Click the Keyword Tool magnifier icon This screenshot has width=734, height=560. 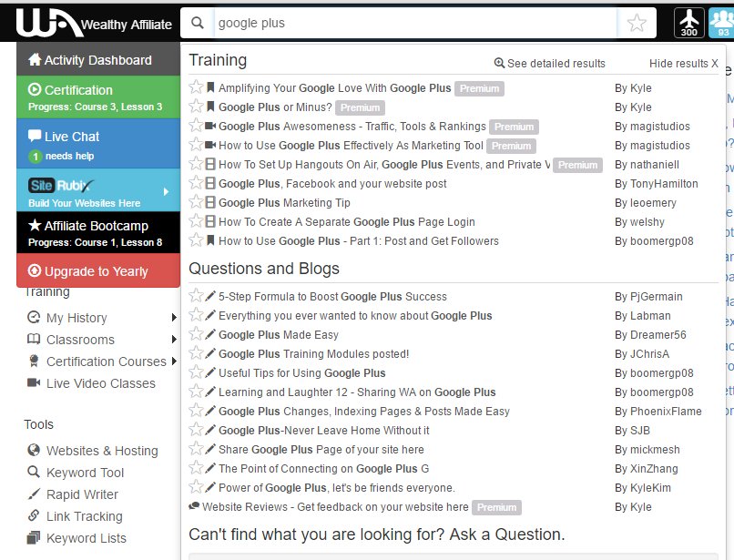[x=34, y=472]
